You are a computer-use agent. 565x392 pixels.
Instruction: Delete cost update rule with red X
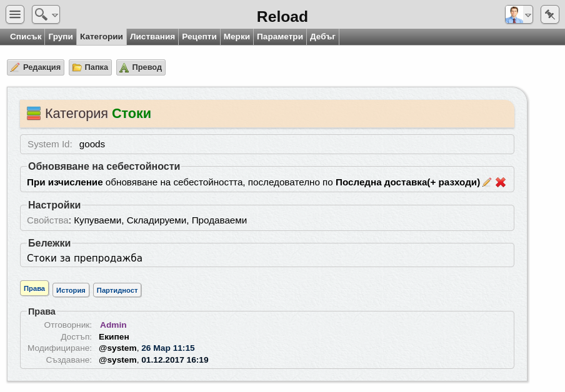pos(501,182)
